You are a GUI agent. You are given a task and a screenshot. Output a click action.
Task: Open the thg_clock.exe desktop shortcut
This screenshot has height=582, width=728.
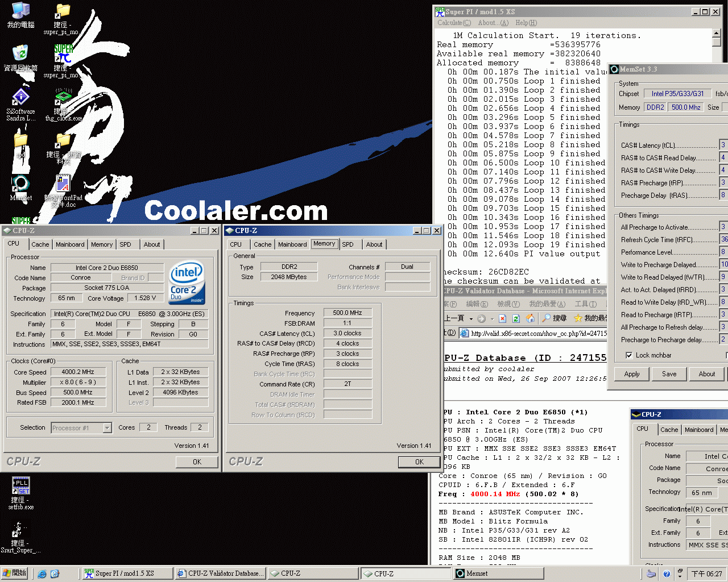63,105
